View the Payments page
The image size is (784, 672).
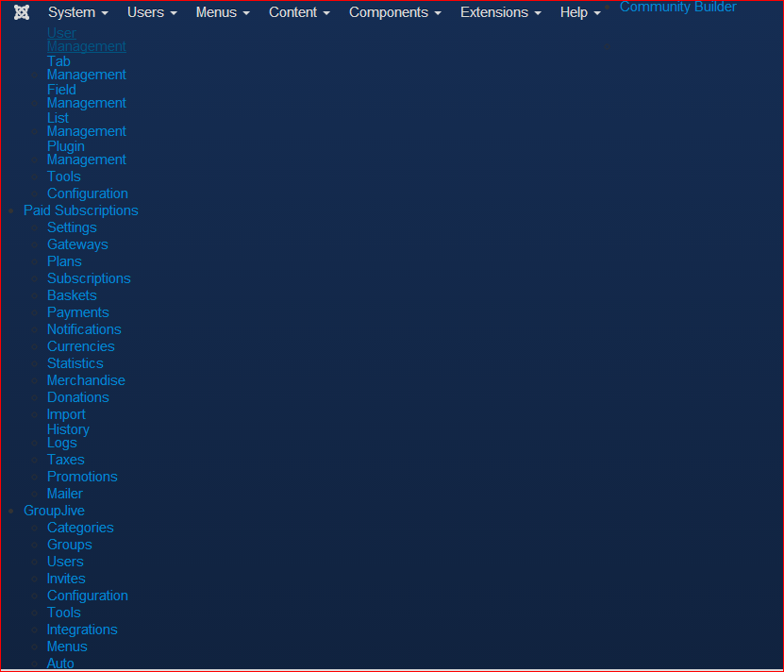[x=78, y=312]
